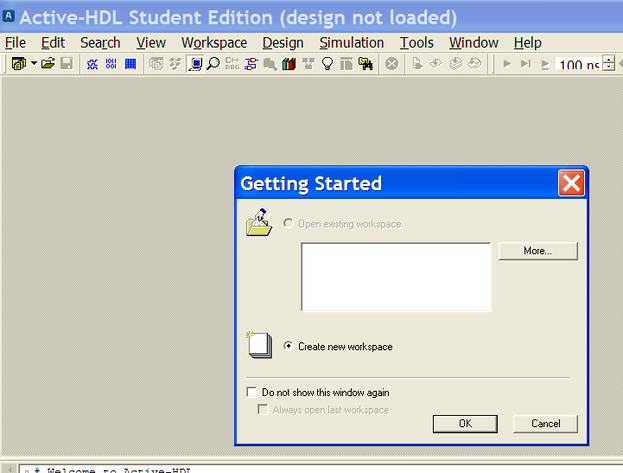Click the grayed structure icon left of the monitor icon

(x=175, y=64)
